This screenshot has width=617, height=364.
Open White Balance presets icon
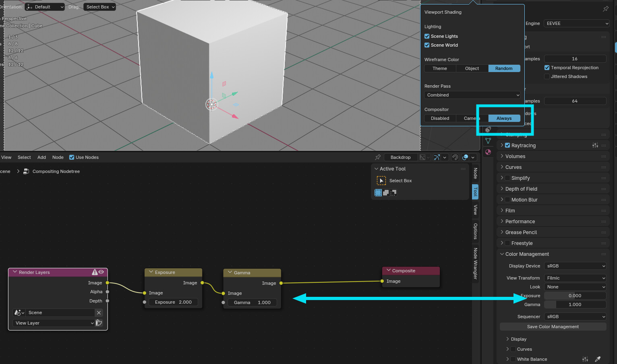(x=585, y=359)
